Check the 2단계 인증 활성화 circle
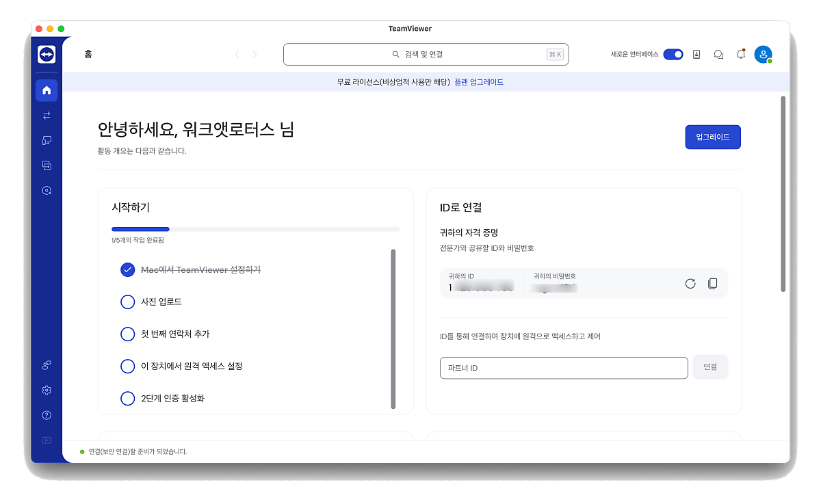 [x=127, y=398]
